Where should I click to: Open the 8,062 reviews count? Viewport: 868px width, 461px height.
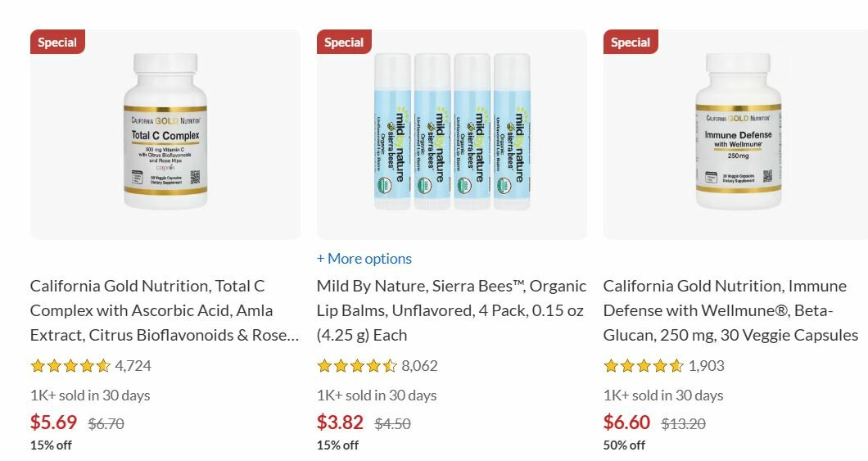[420, 366]
